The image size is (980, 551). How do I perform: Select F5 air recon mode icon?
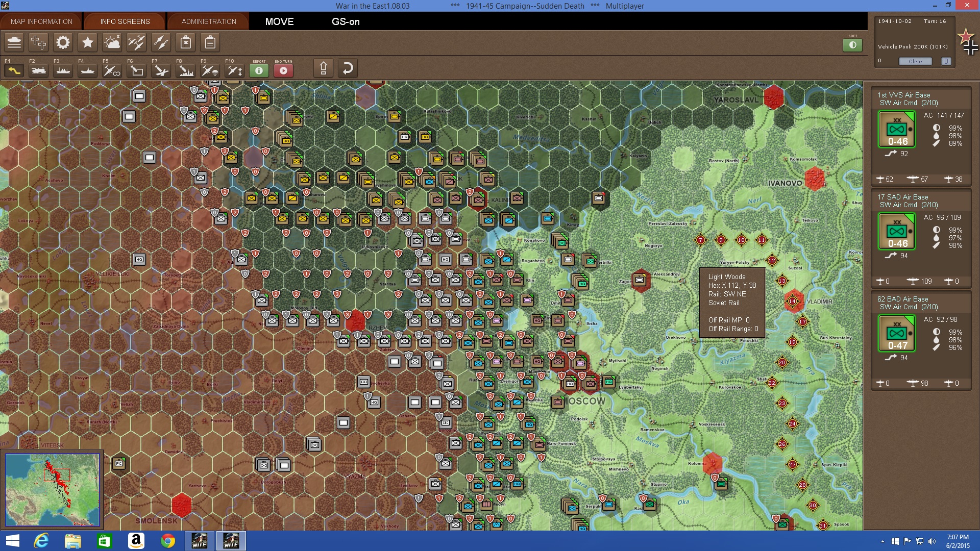click(x=112, y=70)
